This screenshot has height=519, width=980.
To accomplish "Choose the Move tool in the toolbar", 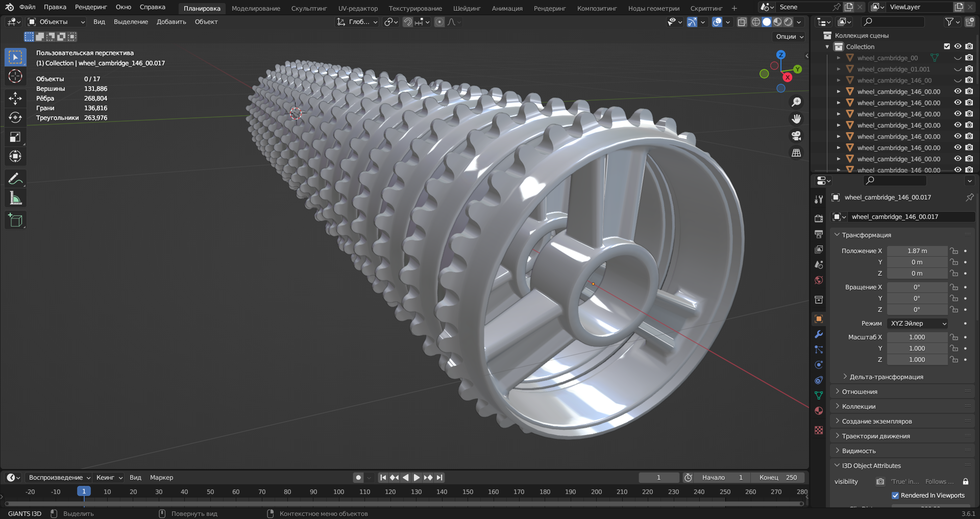I will coord(15,98).
